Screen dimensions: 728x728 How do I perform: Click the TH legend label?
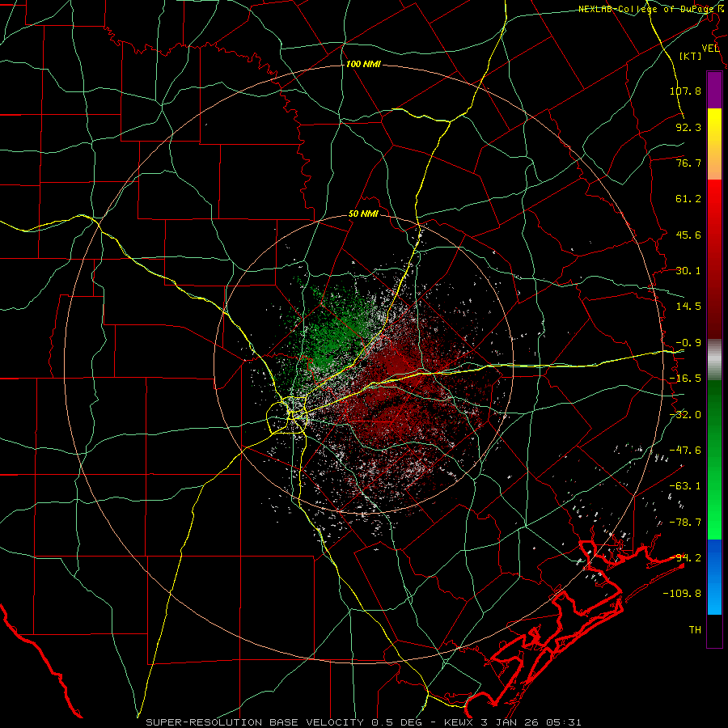click(x=695, y=630)
